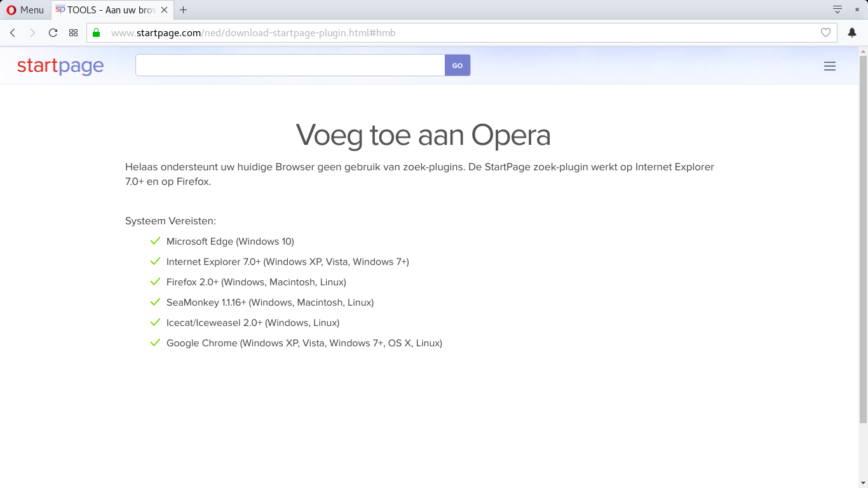Click the text Systeem Vereisten:
The height and width of the screenshot is (488, 868).
click(x=170, y=221)
